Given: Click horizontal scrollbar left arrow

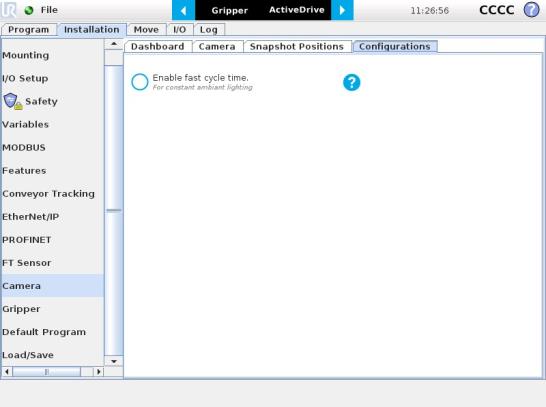Looking at the screenshot, I should coord(7,371).
